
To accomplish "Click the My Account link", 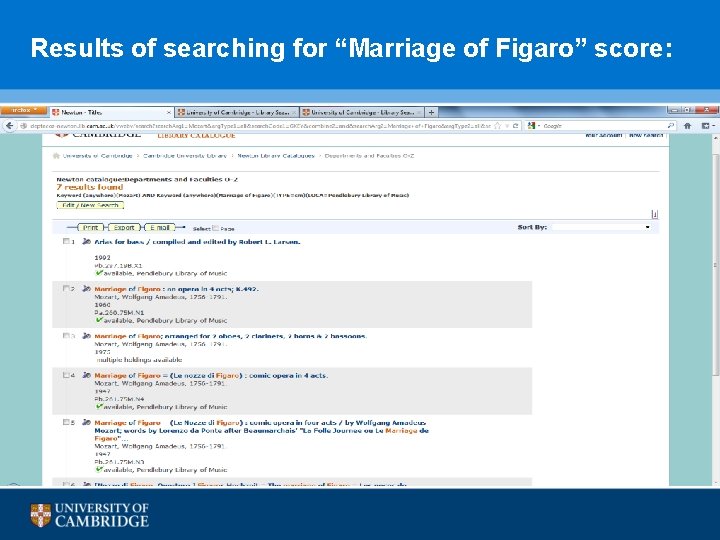I will (x=604, y=135).
